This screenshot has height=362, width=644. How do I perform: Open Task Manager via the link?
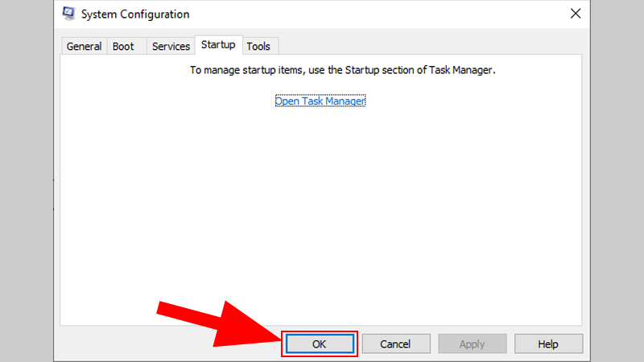(x=320, y=101)
